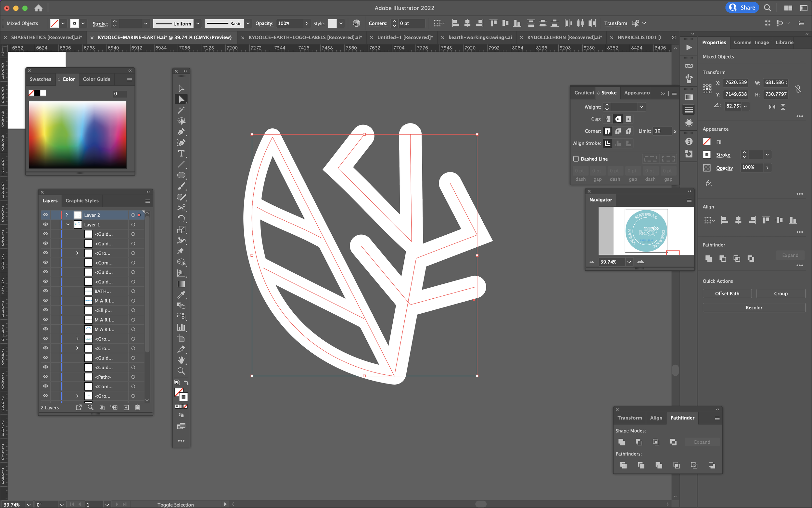Toggle visibility of <Path> layer item
The height and width of the screenshot is (508, 812).
(x=46, y=377)
